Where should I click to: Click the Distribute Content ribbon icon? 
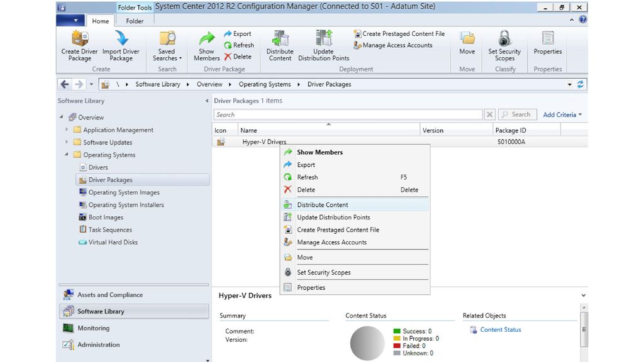280,45
